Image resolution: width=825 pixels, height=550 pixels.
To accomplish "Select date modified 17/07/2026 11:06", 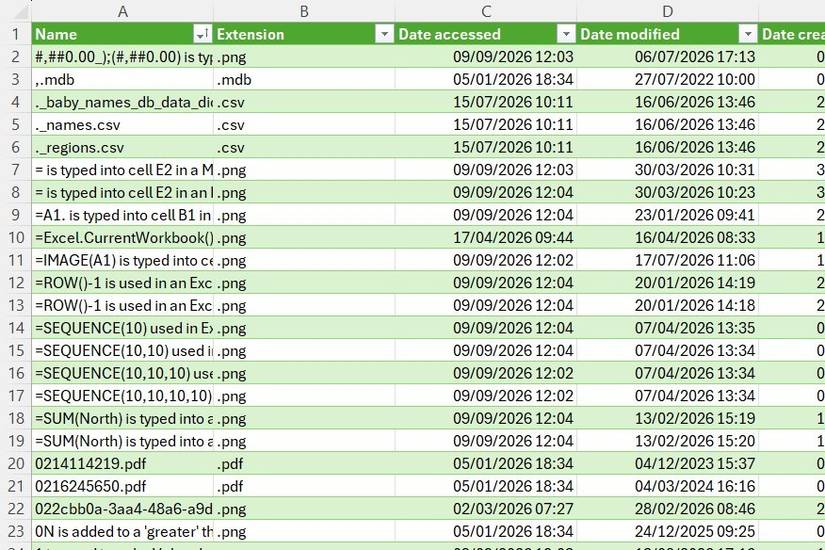I will [x=667, y=261].
